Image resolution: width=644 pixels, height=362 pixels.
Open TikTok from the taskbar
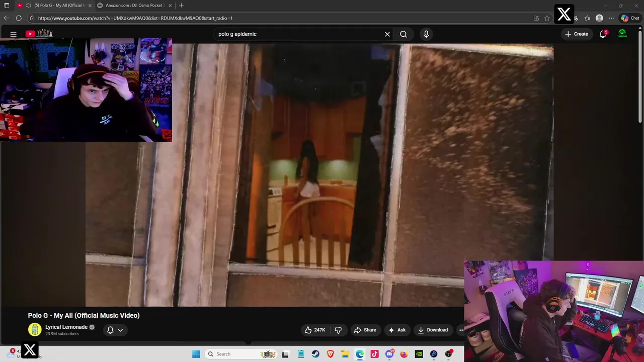click(x=374, y=354)
